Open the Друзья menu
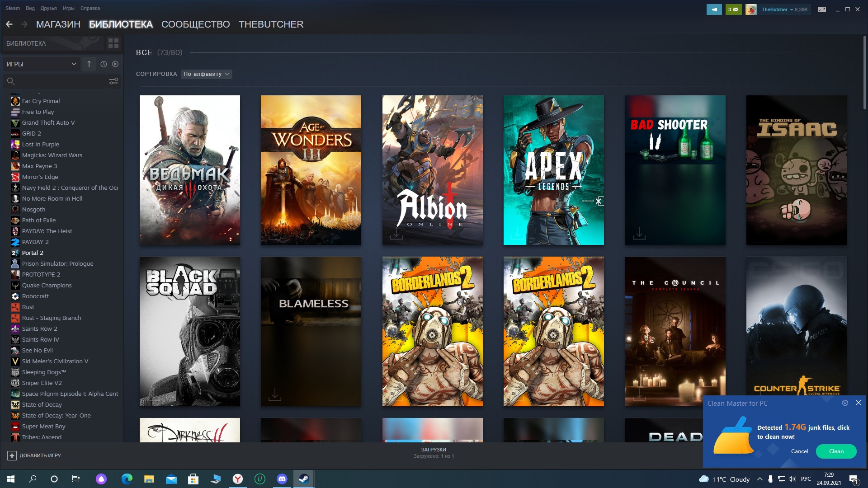The image size is (868, 488). click(48, 8)
